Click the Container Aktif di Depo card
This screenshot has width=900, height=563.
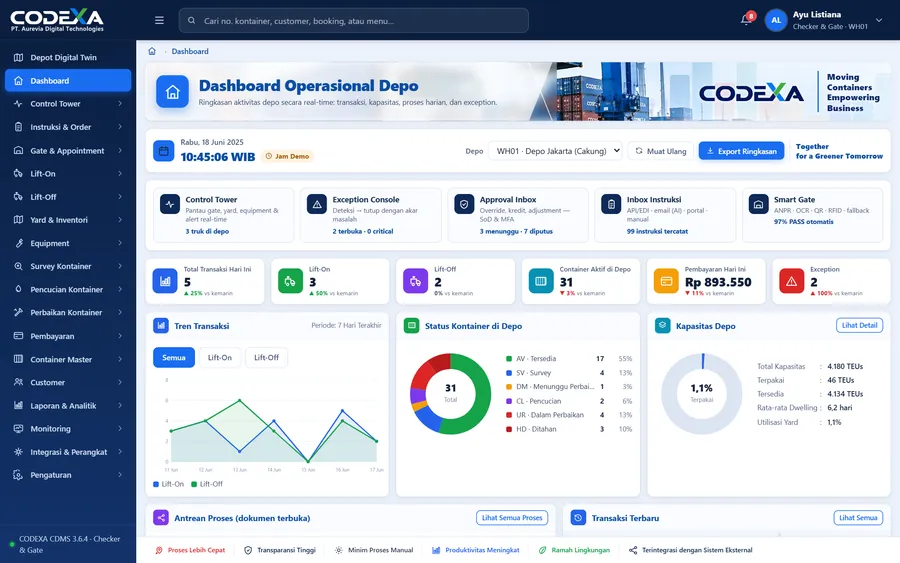(x=581, y=281)
